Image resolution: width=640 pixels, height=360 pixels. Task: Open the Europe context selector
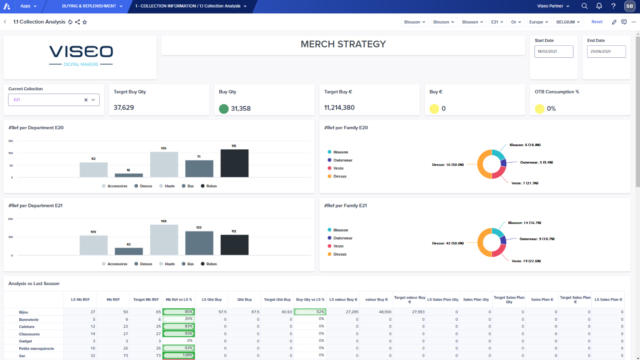538,22
